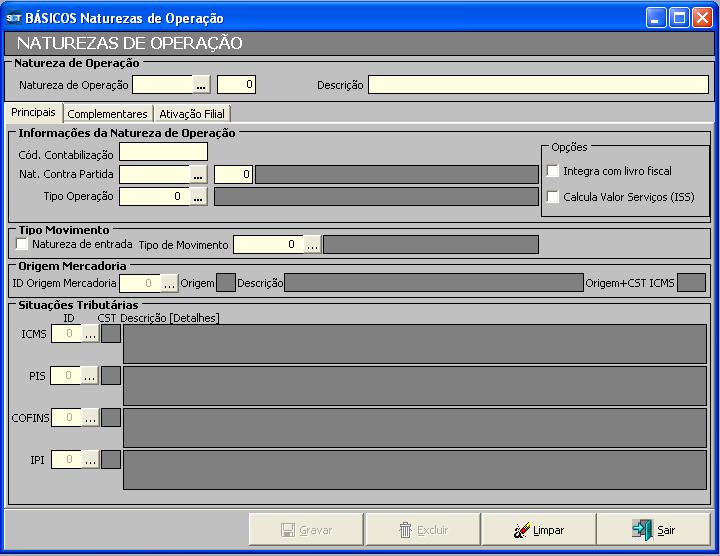Select the Principais tab

click(33, 113)
